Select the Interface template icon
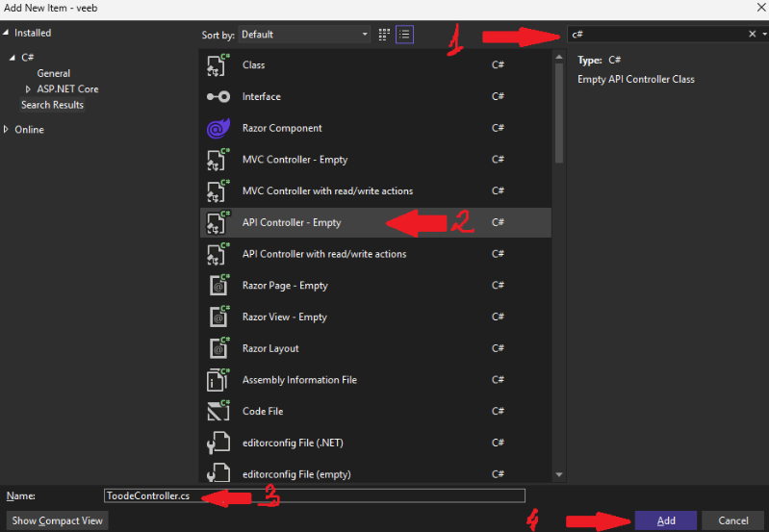The height and width of the screenshot is (532, 769). coord(218,97)
